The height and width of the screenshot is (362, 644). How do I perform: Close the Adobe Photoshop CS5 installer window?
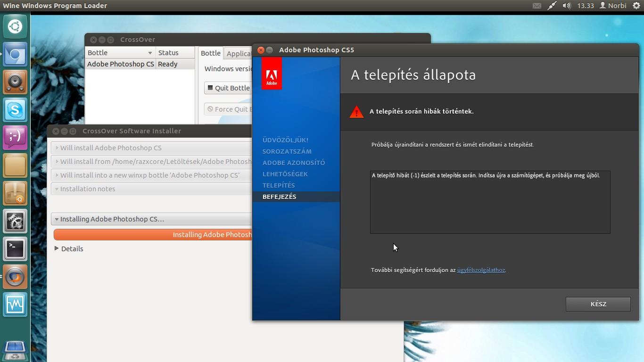(x=261, y=50)
